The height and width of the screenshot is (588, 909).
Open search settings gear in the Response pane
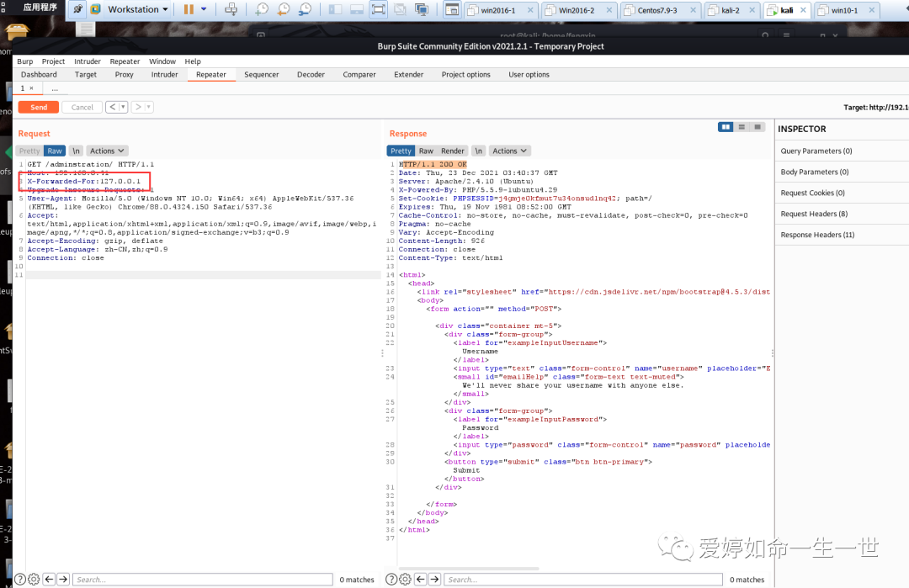tap(405, 580)
